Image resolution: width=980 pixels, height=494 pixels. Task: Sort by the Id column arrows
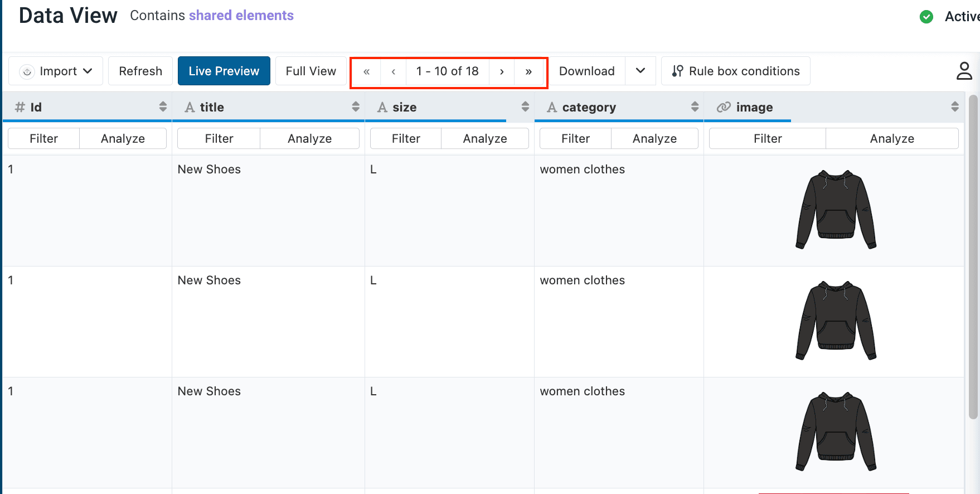(163, 106)
